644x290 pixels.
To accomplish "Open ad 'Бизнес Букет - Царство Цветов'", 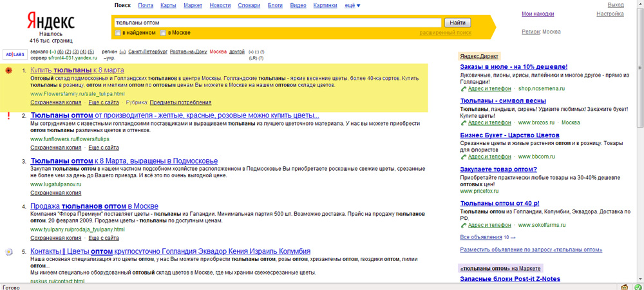I will pyautogui.click(x=509, y=135).
